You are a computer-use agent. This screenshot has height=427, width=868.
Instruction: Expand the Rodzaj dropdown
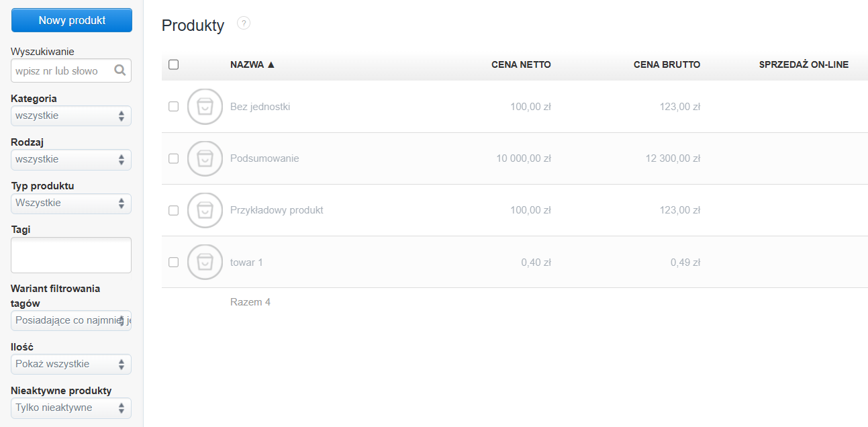(x=71, y=159)
